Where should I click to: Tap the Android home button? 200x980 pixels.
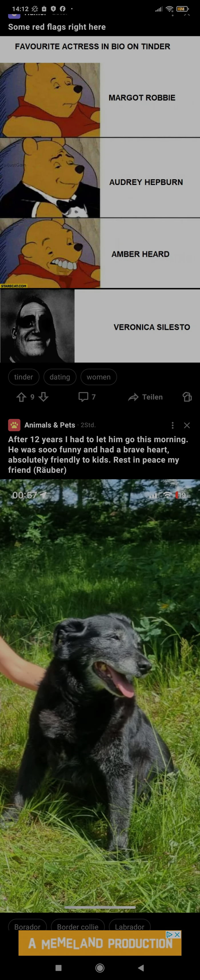tap(100, 967)
